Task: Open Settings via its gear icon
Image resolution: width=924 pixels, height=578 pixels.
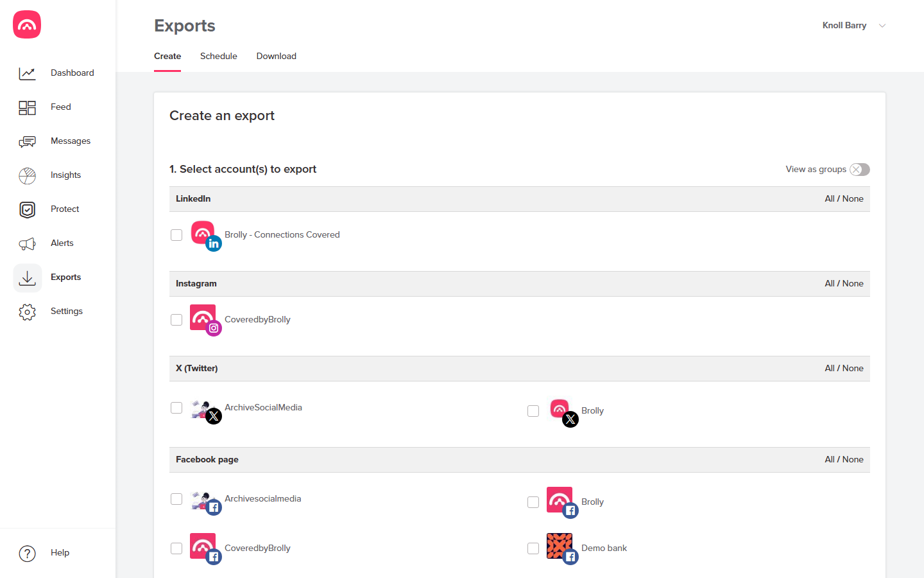Action: pyautogui.click(x=27, y=311)
